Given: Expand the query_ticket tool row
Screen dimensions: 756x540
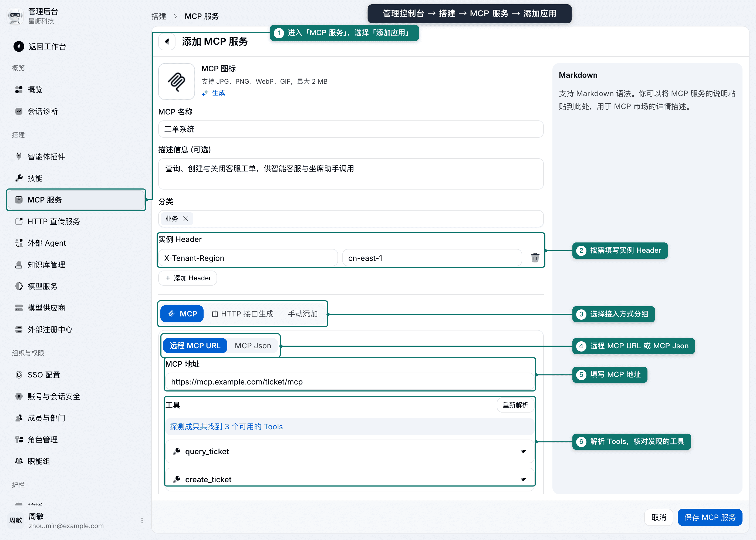Looking at the screenshot, I should pyautogui.click(x=350, y=451).
